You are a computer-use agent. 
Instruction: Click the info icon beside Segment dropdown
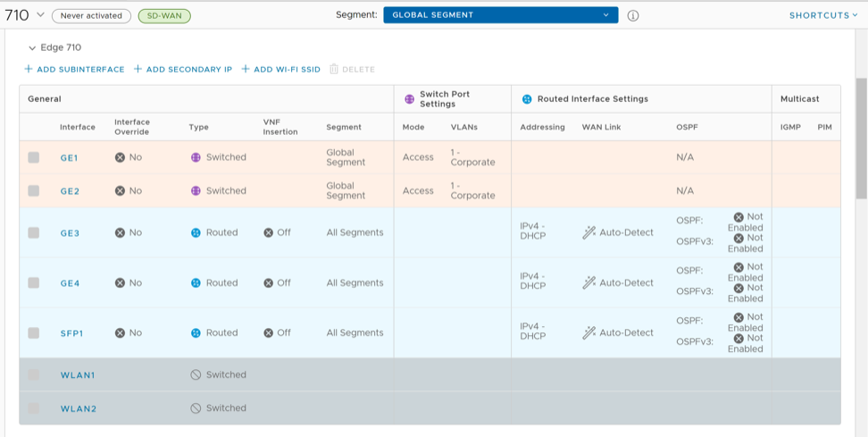[x=632, y=15]
